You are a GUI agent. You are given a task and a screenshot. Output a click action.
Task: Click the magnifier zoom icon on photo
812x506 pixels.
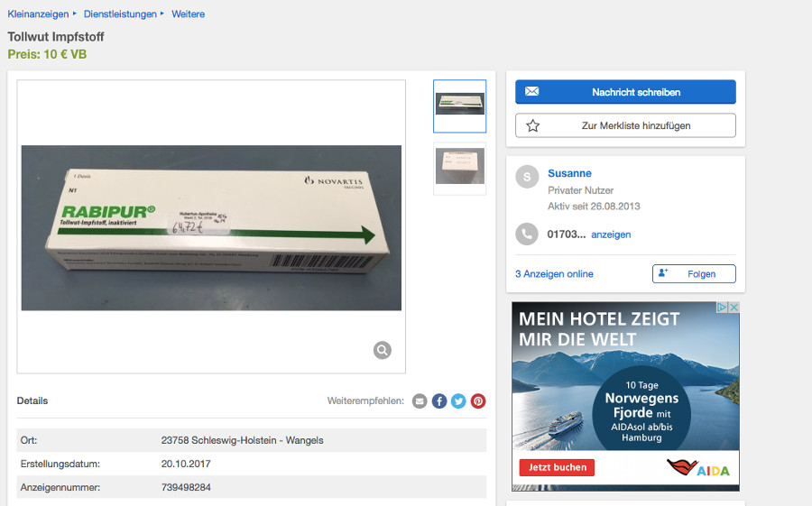[x=383, y=350]
